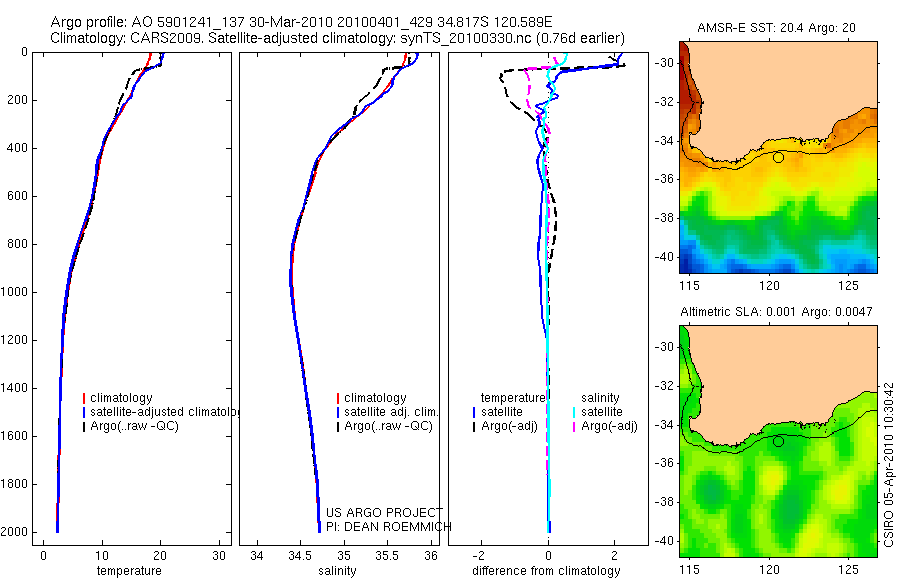The width and height of the screenshot is (900, 580).
Task: Click the SST map longitude label '120'
Action: (769, 285)
